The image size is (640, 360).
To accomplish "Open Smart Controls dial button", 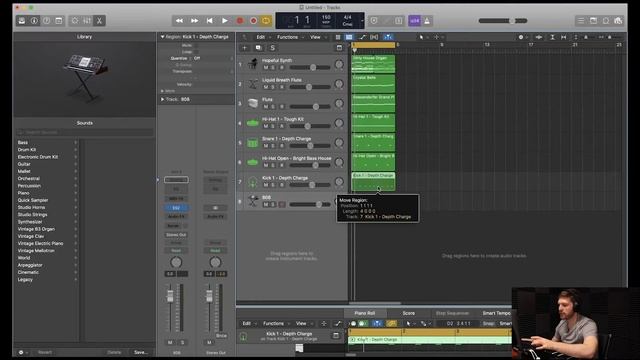I will point(75,21).
